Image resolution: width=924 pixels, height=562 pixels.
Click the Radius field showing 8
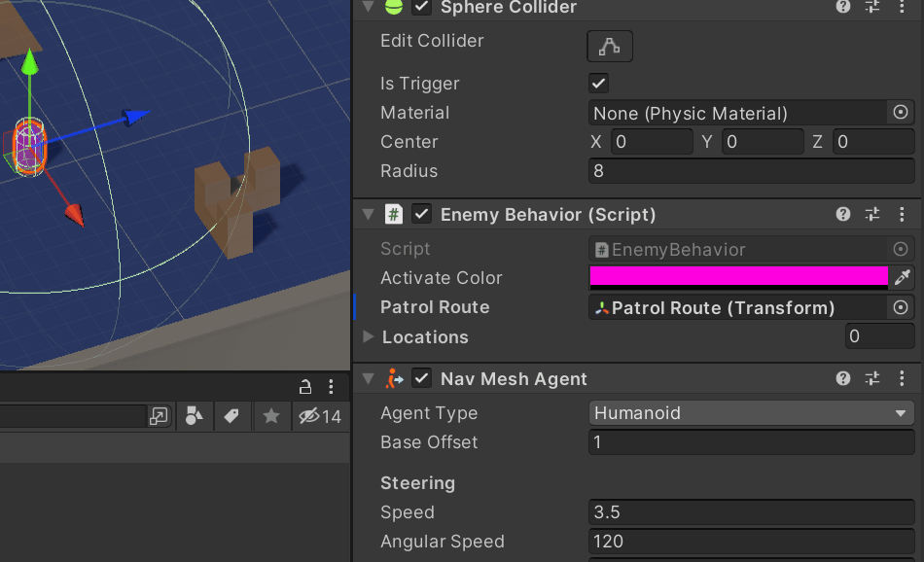(751, 171)
